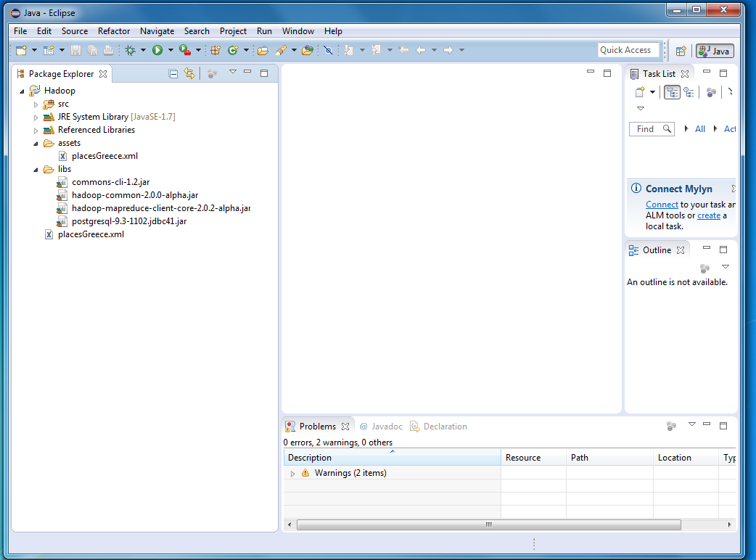Select commons-cli-1.2.jar file
The width and height of the screenshot is (756, 560).
tap(110, 183)
